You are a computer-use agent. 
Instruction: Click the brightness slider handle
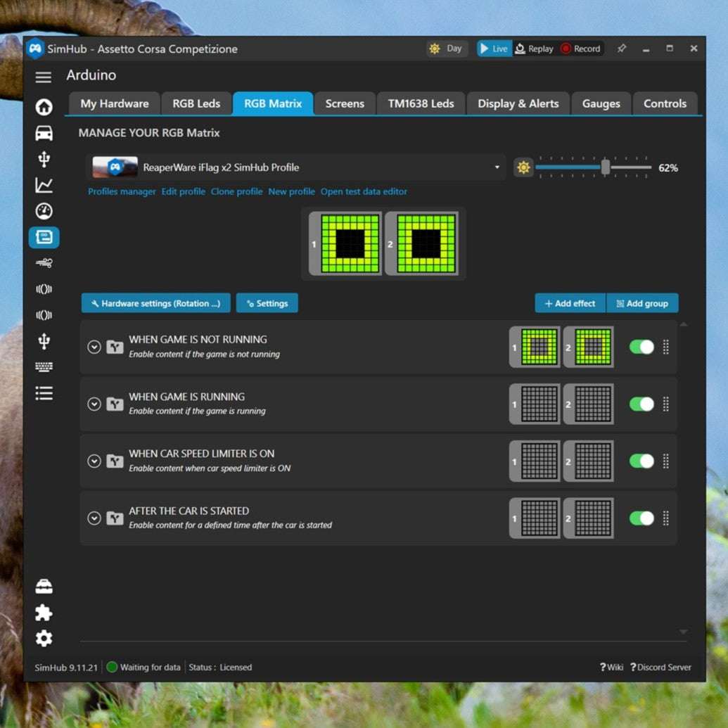click(606, 167)
